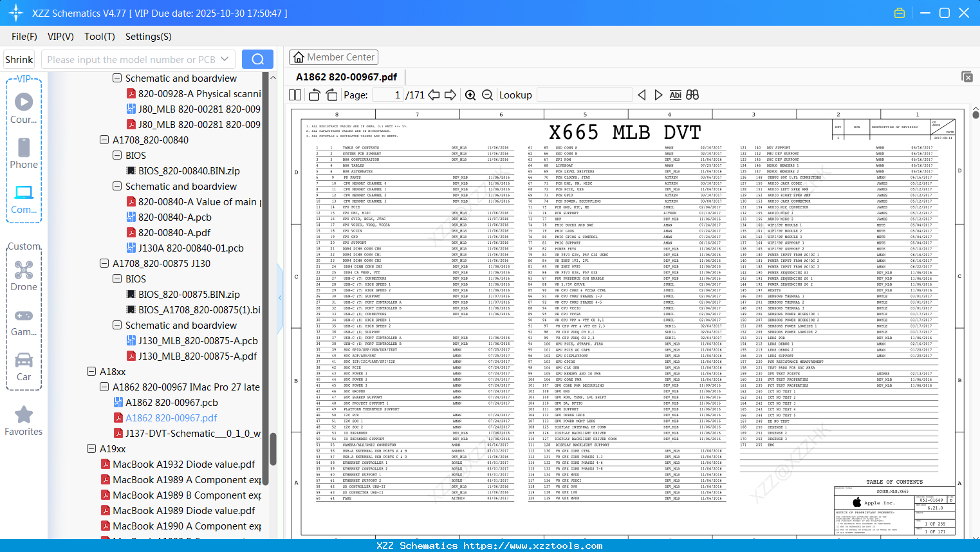The width and height of the screenshot is (980, 552).
Task: Open the model search dropdown arrow
Action: (x=225, y=59)
